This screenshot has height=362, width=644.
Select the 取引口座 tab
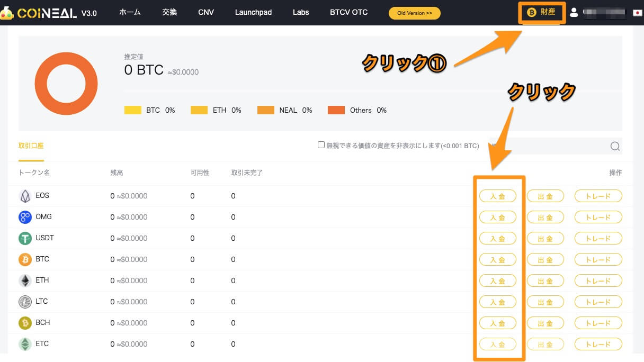click(31, 146)
